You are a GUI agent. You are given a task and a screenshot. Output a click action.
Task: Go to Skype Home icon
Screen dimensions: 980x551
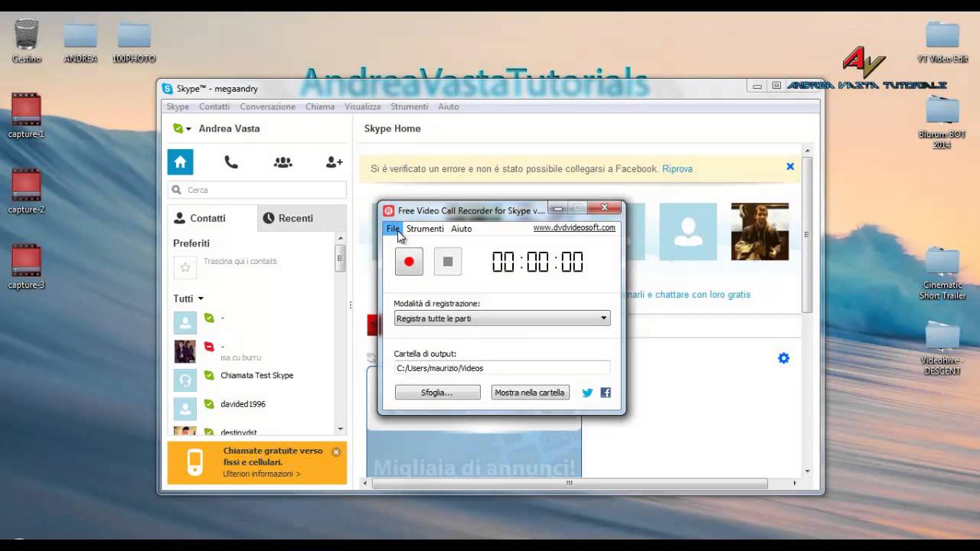tap(181, 162)
